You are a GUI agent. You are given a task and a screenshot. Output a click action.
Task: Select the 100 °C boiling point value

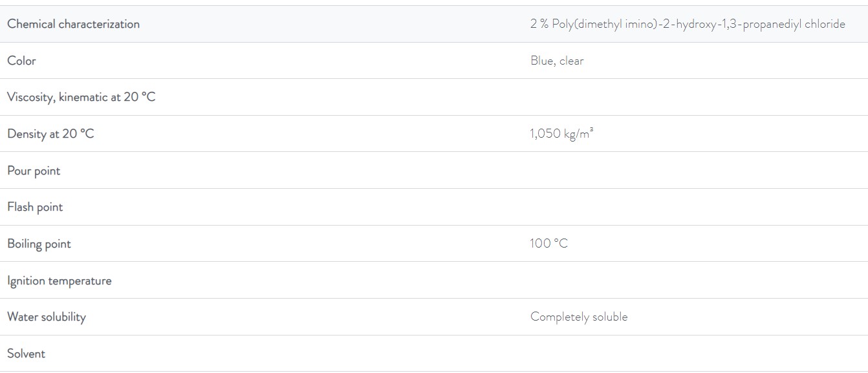click(x=548, y=244)
